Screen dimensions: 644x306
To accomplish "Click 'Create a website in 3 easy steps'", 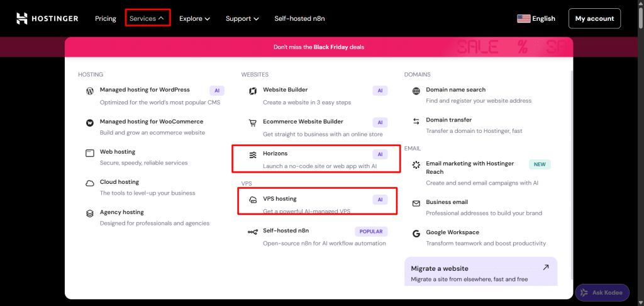I will 307,102.
